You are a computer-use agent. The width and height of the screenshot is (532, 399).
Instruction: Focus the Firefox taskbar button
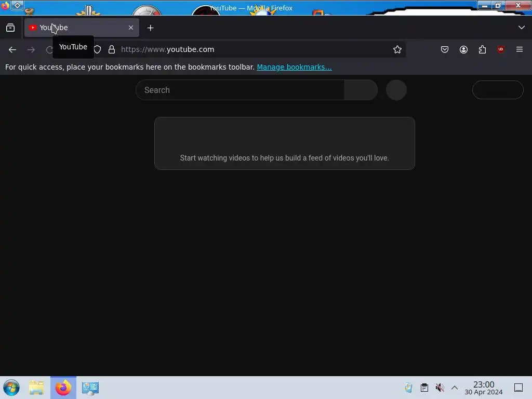point(63,388)
